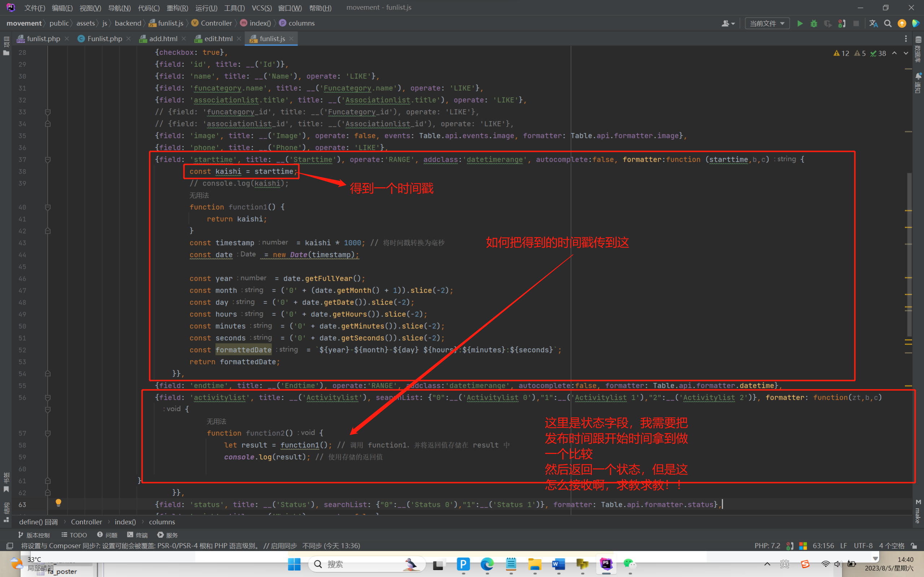
Task: Click 不同步 link in status bar
Action: 312,546
